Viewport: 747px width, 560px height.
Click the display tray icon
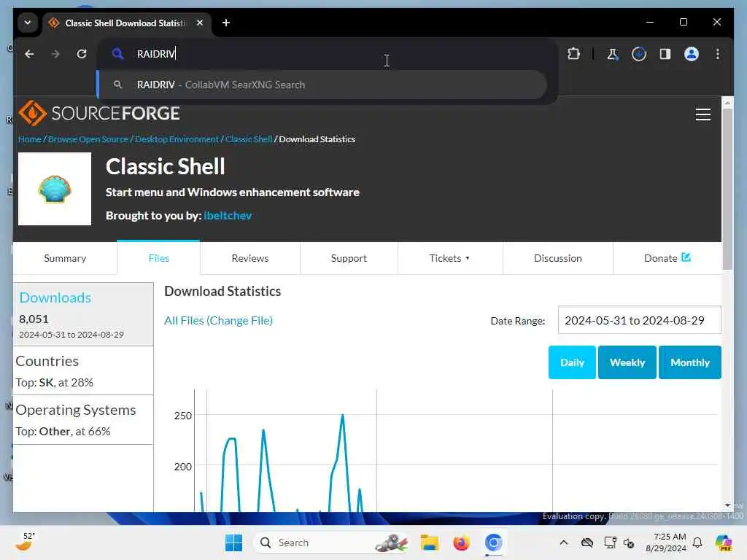point(610,542)
